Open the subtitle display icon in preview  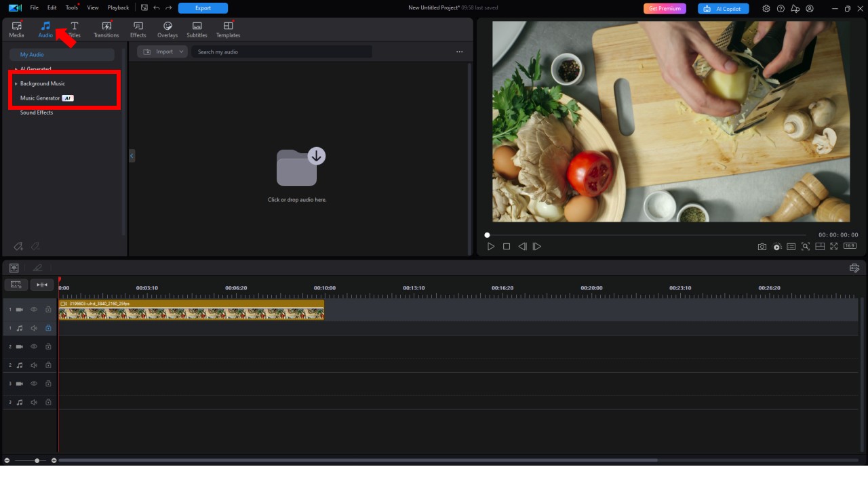pyautogui.click(x=791, y=247)
